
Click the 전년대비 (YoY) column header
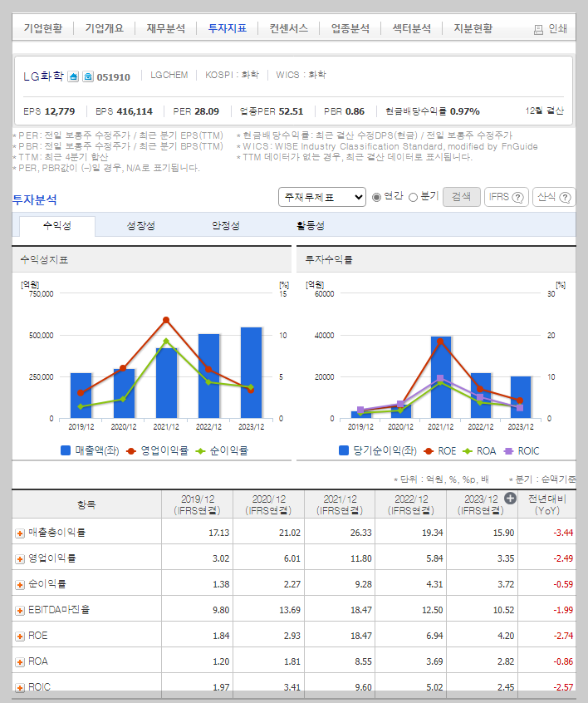[x=546, y=505]
